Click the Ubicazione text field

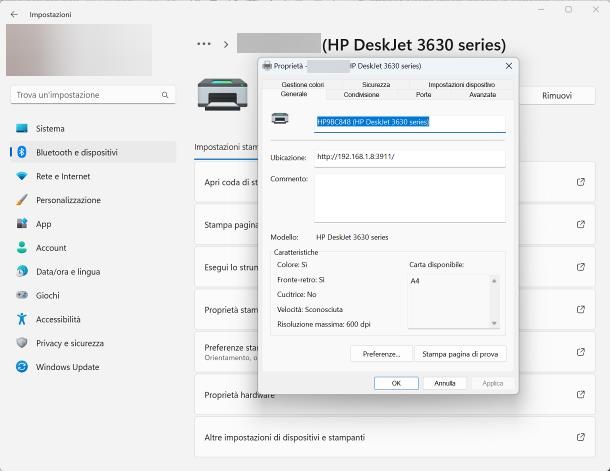coord(410,158)
